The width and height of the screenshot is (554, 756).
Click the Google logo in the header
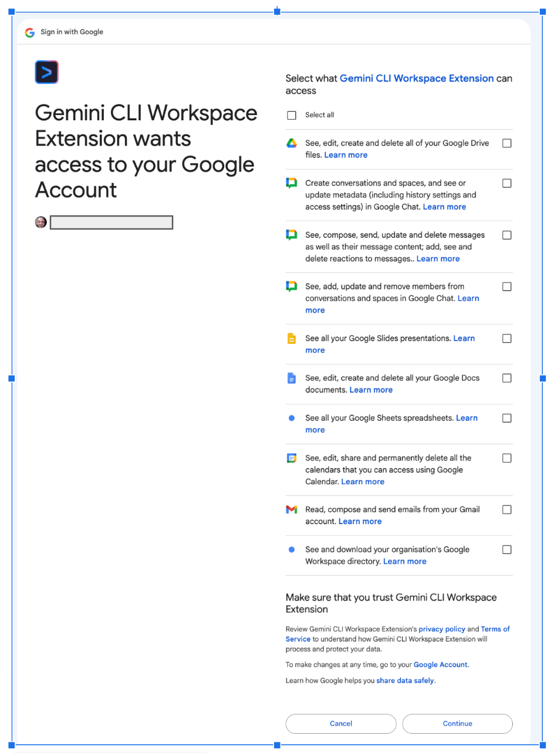(30, 32)
